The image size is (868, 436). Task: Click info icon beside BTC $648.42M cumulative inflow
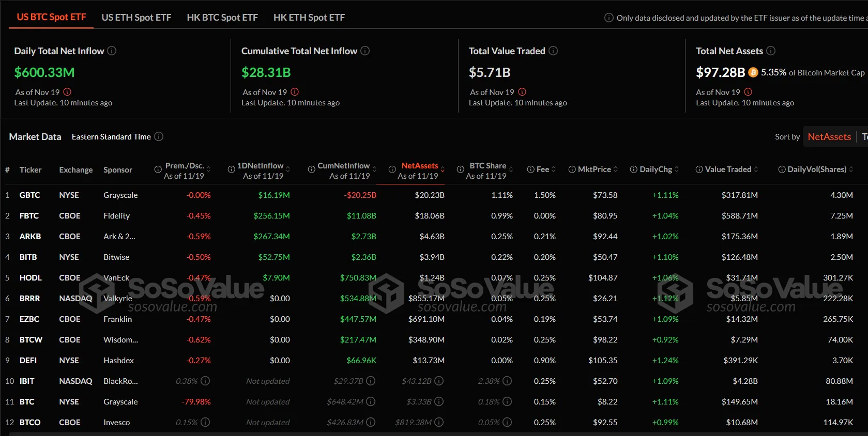(371, 401)
